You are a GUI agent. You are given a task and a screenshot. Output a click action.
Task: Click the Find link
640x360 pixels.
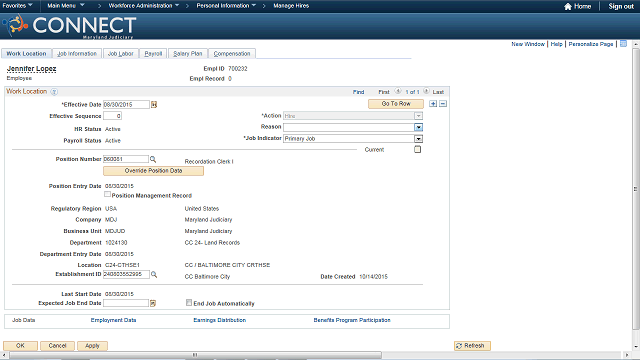pos(358,92)
